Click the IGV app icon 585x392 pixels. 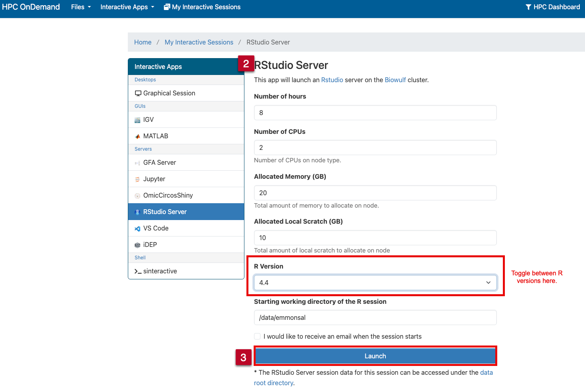click(137, 120)
